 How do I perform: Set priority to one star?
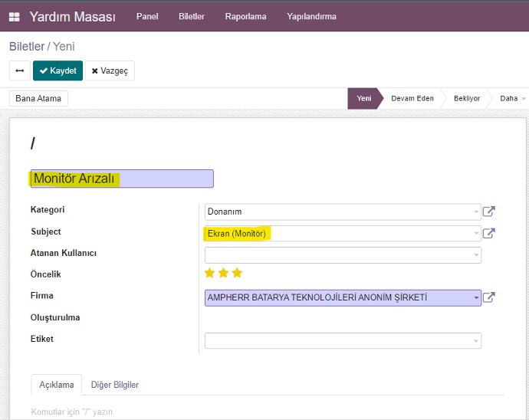pos(209,273)
